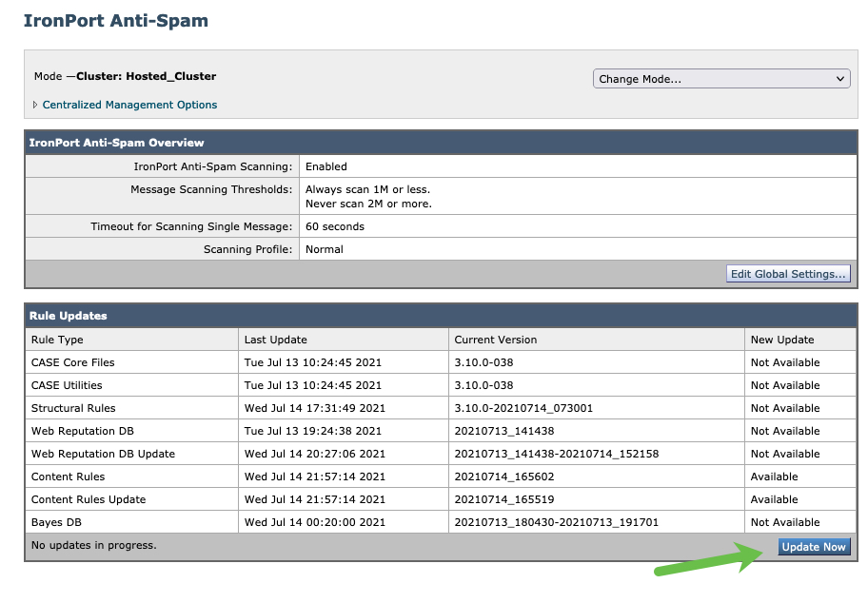Expand Centralized Management Options triangle
Image resolution: width=868 pixels, height=603 pixels.
point(35,105)
